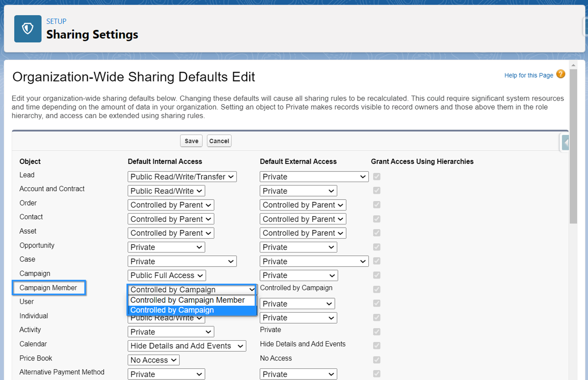Open the orange help question mark icon

(x=561, y=74)
